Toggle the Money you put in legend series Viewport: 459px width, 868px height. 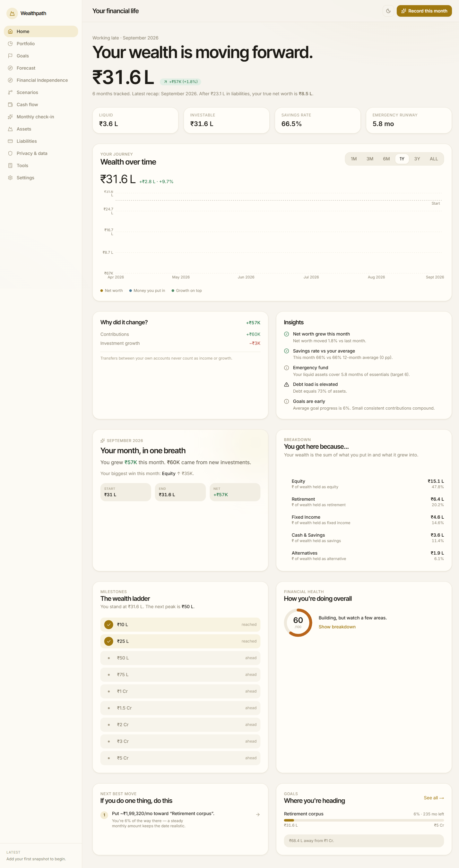[147, 291]
